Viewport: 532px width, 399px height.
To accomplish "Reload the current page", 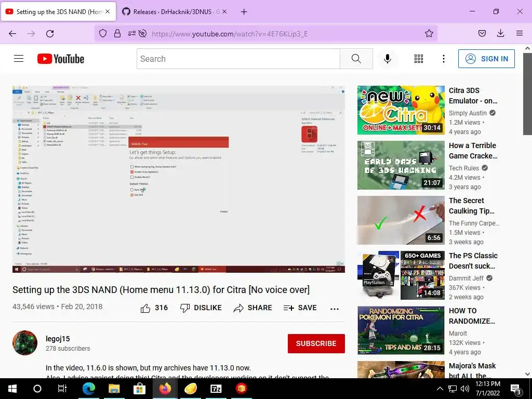I will tap(50, 34).
